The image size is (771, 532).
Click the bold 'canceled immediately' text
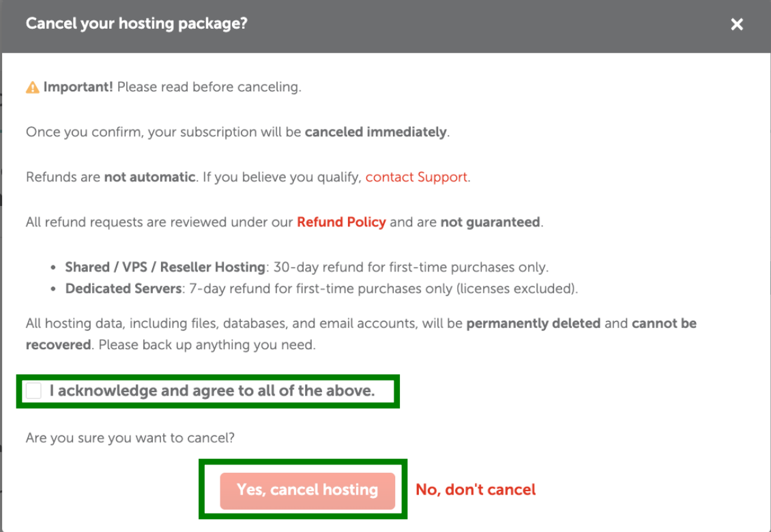(375, 132)
